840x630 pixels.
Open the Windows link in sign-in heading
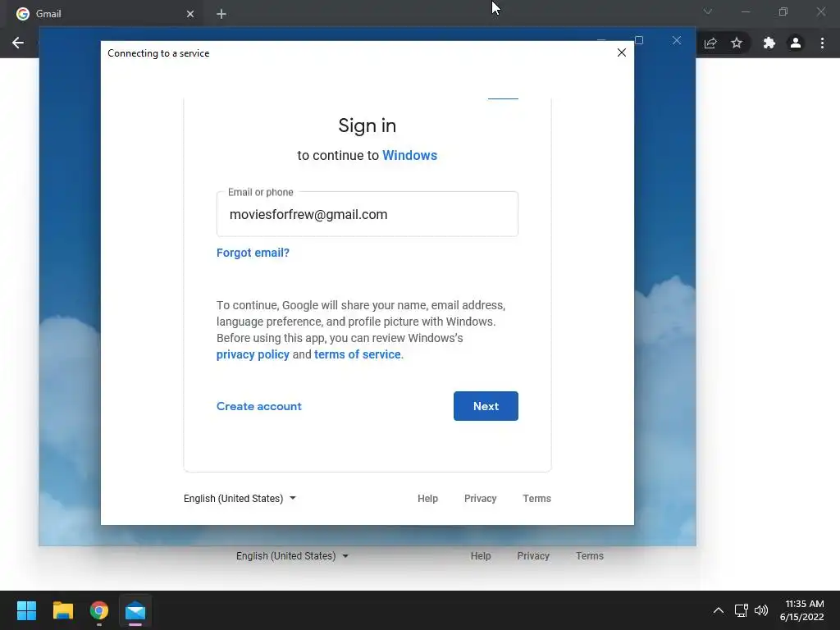pyautogui.click(x=410, y=155)
